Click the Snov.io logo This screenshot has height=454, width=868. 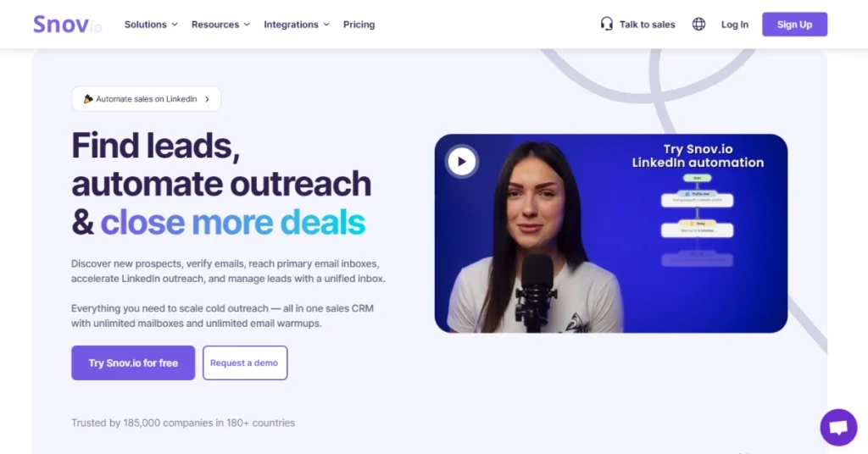(x=68, y=25)
